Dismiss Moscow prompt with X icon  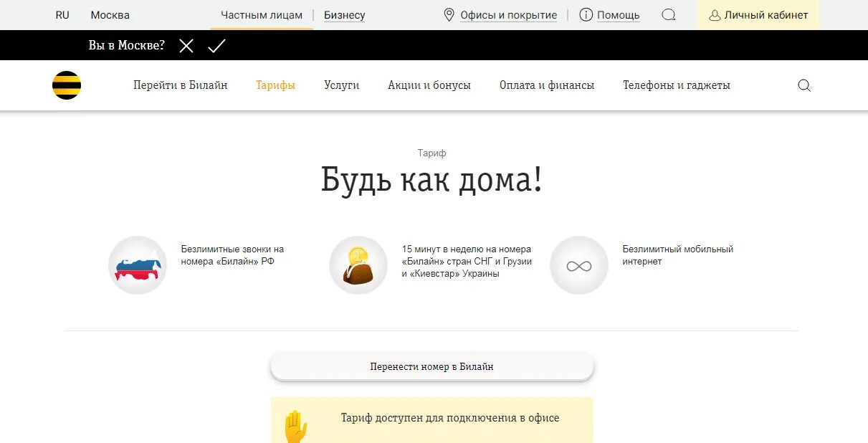(186, 46)
